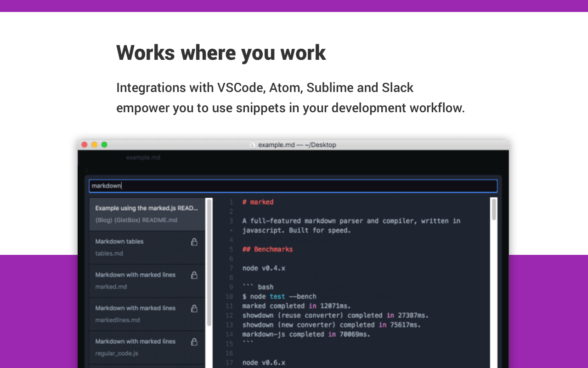Click the lock icon on Markdown tables snippet
Viewport: 588px width, 368px height.
(194, 242)
